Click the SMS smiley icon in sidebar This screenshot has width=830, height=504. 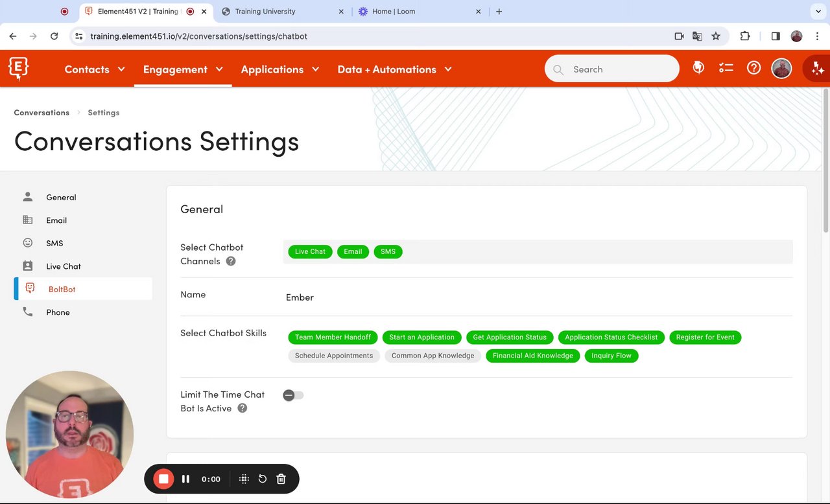(27, 243)
